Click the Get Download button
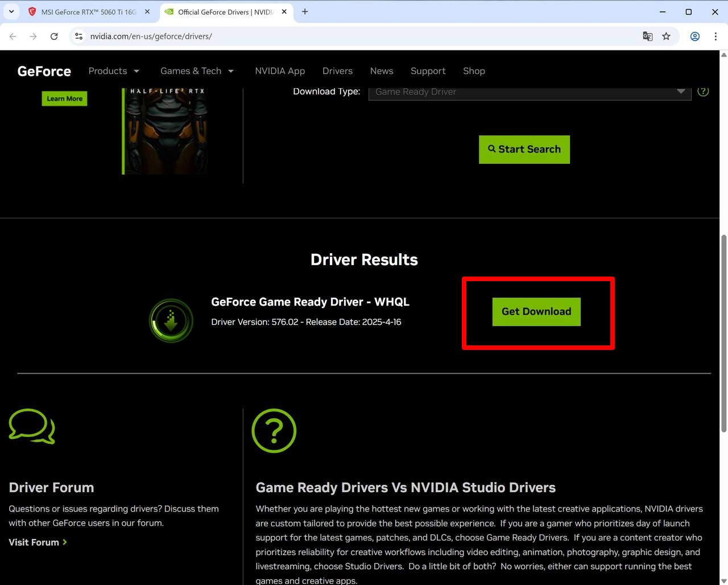This screenshot has width=728, height=585. [536, 312]
